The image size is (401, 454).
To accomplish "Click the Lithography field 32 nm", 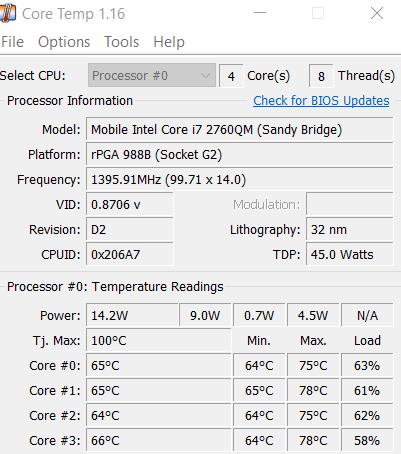I will click(349, 229).
